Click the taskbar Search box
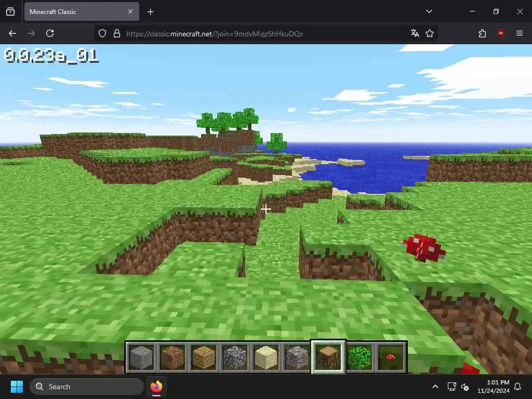The width and height of the screenshot is (532, 399). coord(87,387)
